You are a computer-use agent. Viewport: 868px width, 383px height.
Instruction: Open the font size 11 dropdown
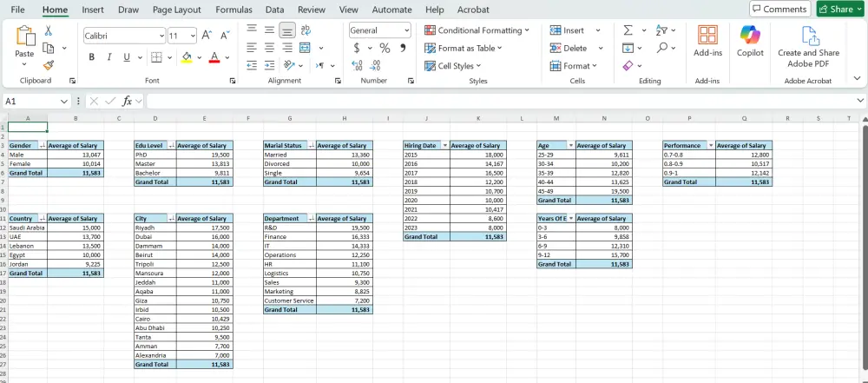(x=193, y=36)
